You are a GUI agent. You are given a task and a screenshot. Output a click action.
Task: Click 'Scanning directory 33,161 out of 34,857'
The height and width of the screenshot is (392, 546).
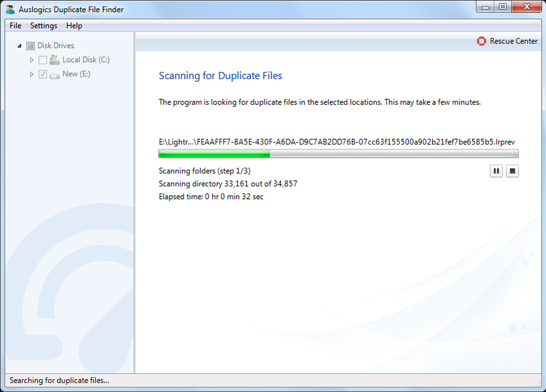tap(228, 184)
